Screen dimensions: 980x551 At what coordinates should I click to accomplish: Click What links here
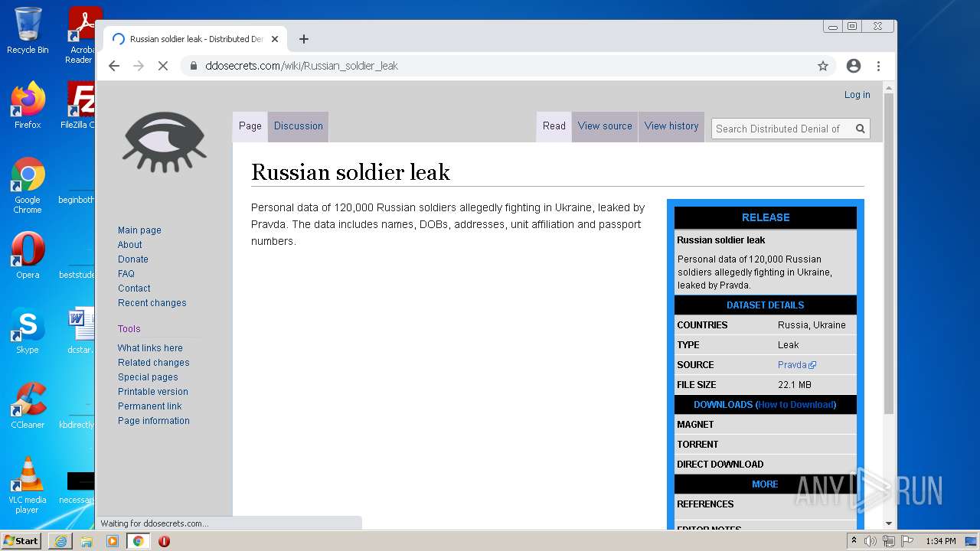click(150, 348)
